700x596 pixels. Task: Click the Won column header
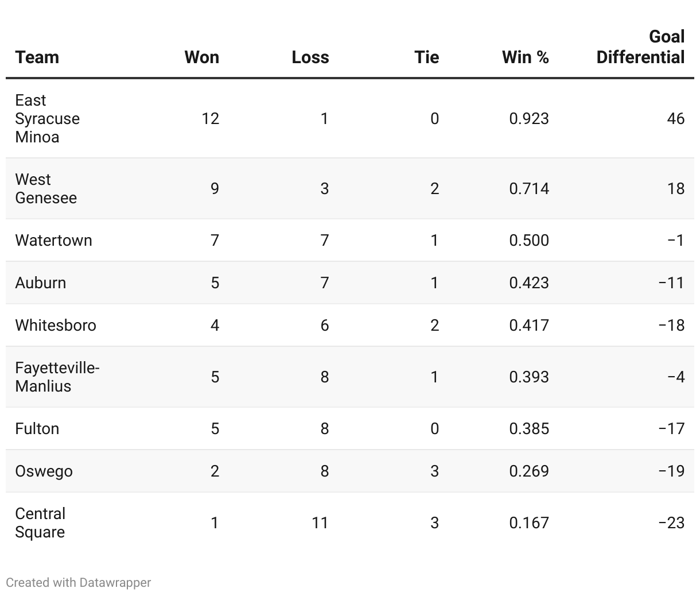(x=201, y=57)
